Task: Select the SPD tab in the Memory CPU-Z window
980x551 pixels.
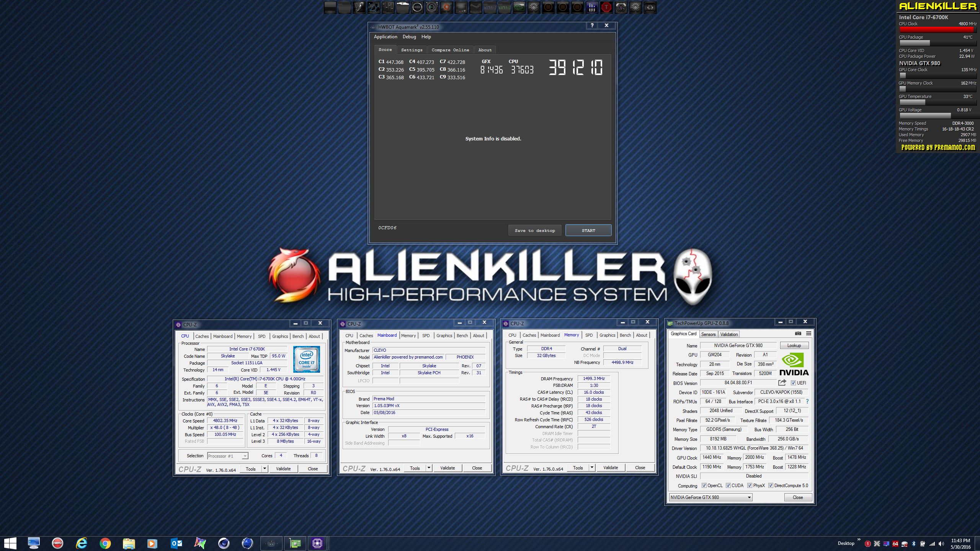Action: (x=589, y=335)
